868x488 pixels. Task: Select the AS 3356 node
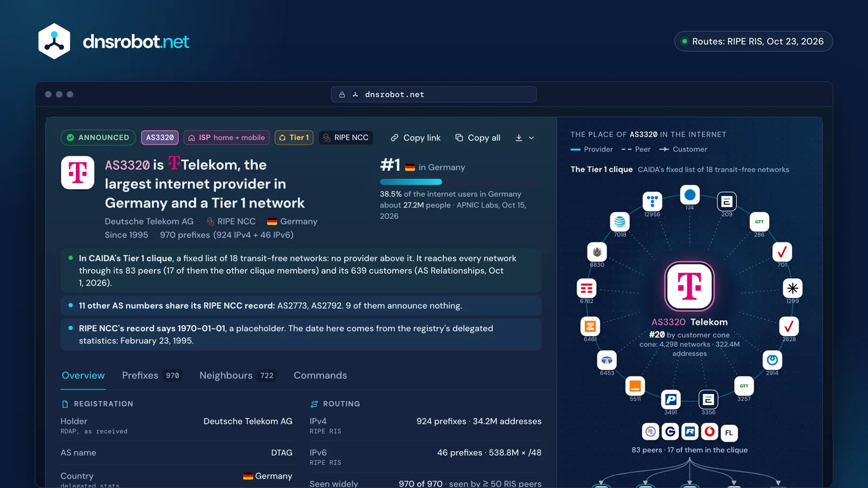tap(708, 400)
